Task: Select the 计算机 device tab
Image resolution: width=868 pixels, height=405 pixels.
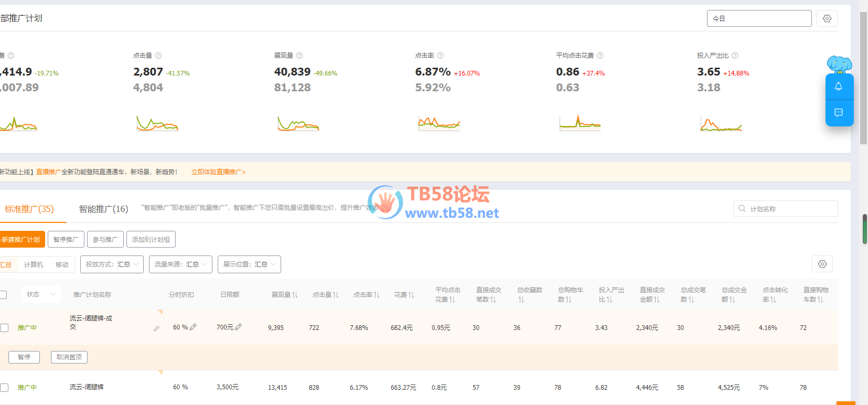Action: [34, 264]
